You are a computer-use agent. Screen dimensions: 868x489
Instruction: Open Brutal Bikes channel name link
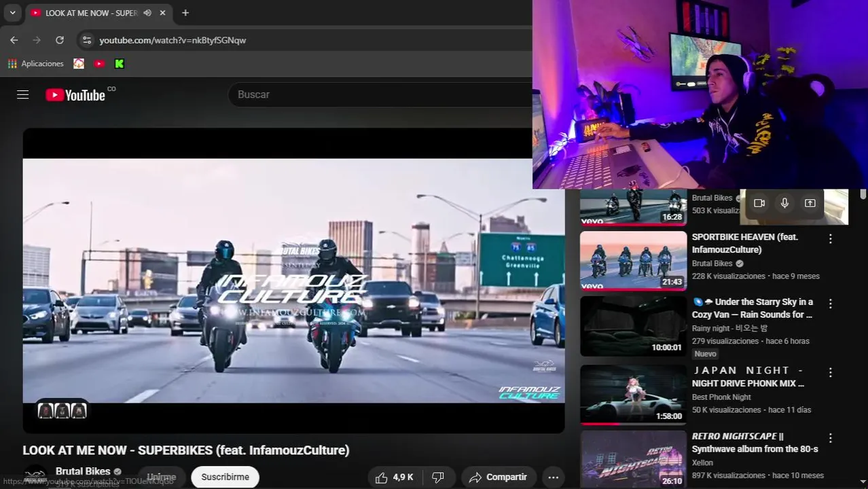click(x=83, y=471)
